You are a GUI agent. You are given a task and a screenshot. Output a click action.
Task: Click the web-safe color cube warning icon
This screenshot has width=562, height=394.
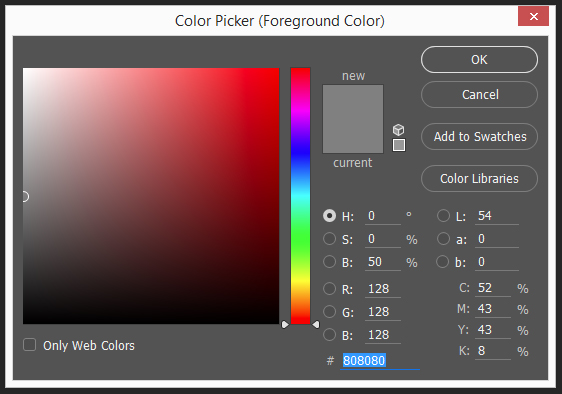coord(399,129)
